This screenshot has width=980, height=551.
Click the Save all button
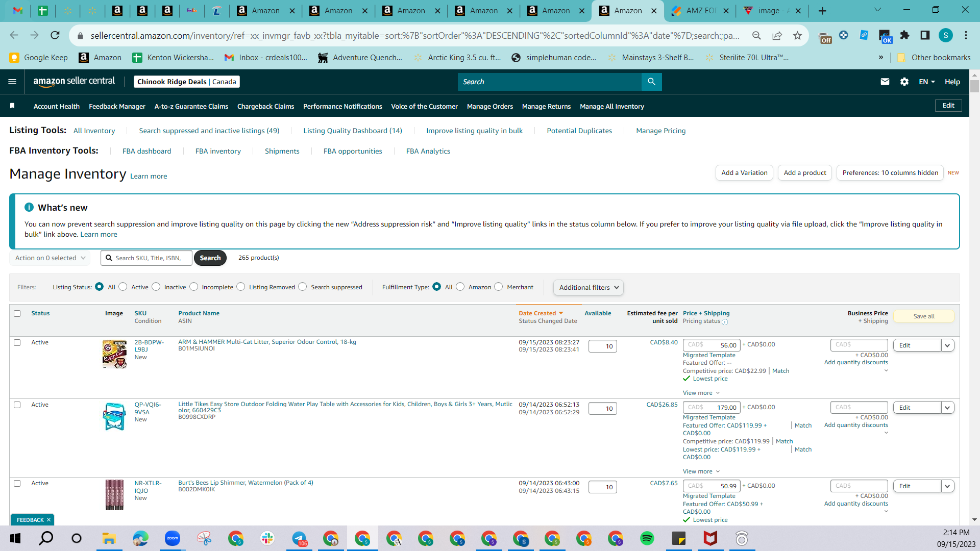pos(924,316)
